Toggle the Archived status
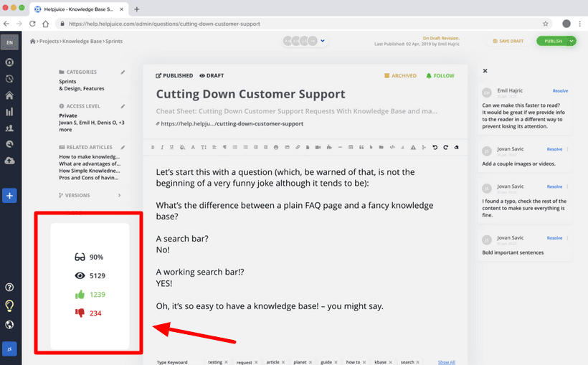588x365 pixels. pyautogui.click(x=400, y=75)
